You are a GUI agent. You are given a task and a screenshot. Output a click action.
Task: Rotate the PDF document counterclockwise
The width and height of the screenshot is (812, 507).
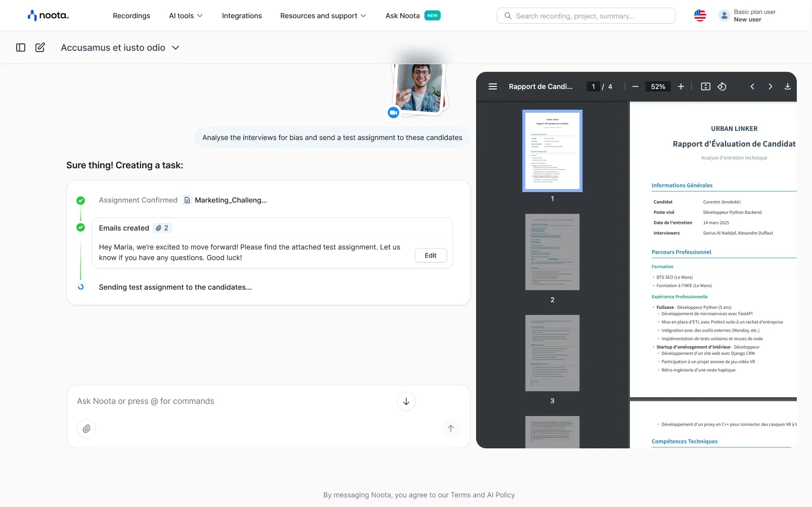(722, 86)
